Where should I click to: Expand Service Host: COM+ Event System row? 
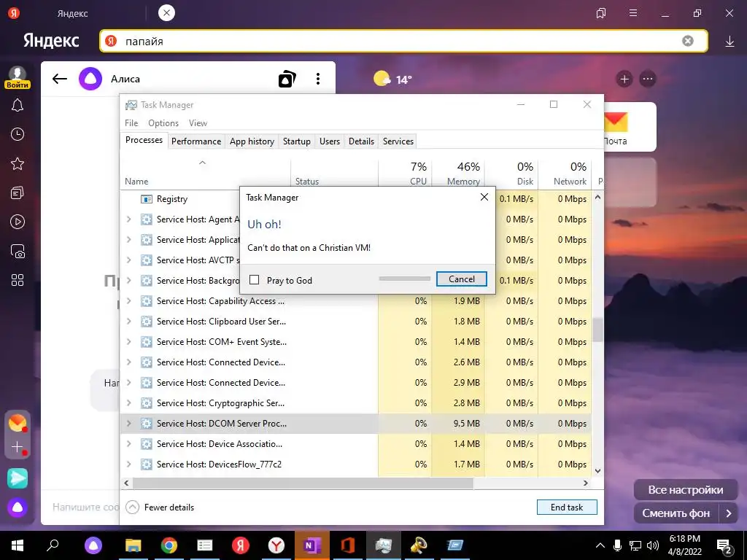[128, 342]
